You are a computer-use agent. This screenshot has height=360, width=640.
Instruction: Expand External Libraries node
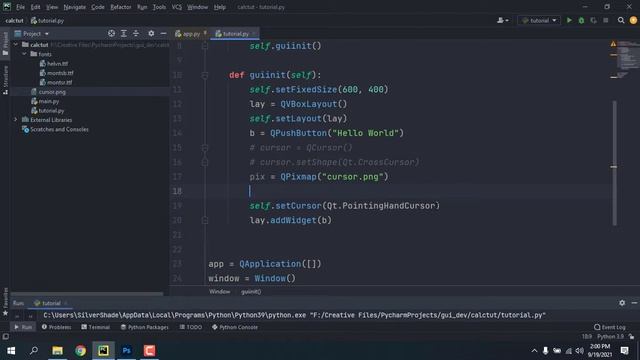16,120
